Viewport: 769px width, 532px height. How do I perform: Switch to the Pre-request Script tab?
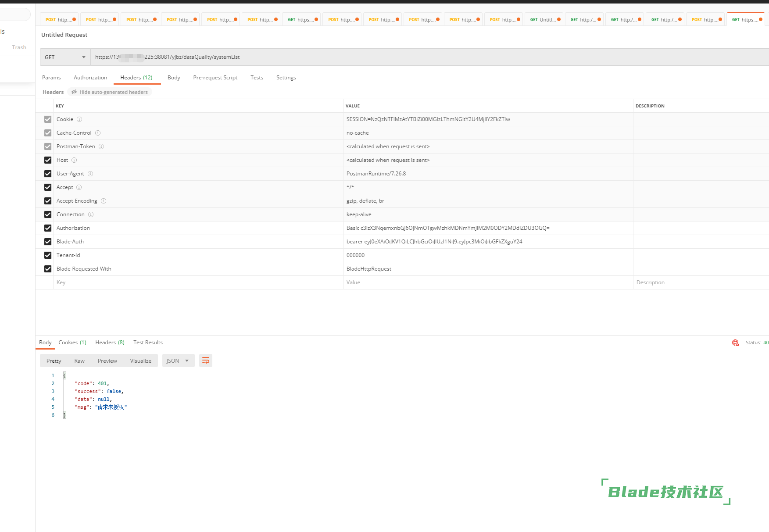pos(215,78)
